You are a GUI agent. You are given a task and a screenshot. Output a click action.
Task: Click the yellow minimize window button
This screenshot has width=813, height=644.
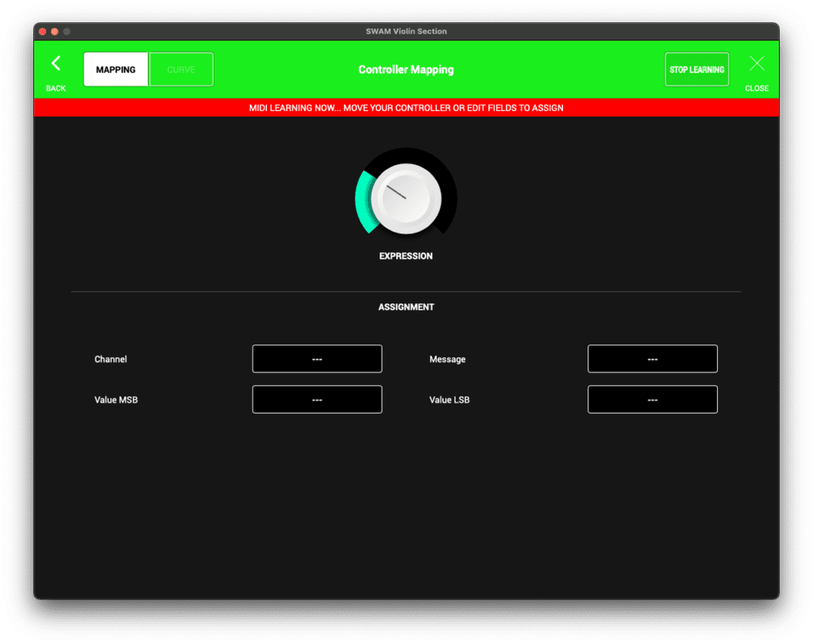[x=55, y=32]
